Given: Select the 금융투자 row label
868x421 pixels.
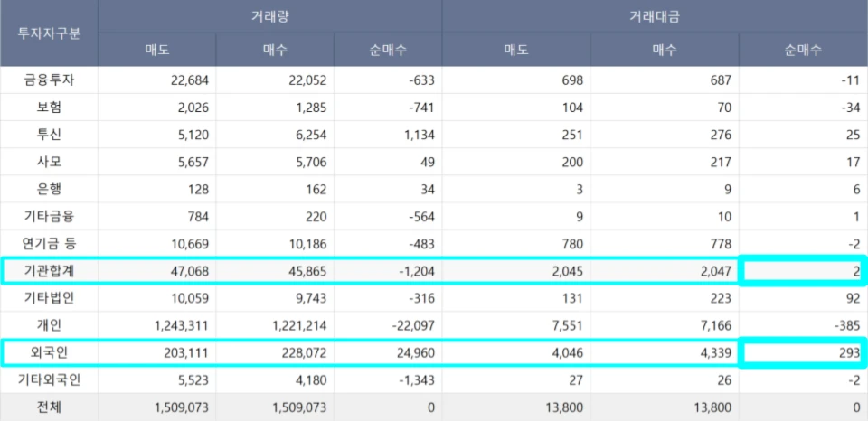Looking at the screenshot, I should [x=49, y=80].
